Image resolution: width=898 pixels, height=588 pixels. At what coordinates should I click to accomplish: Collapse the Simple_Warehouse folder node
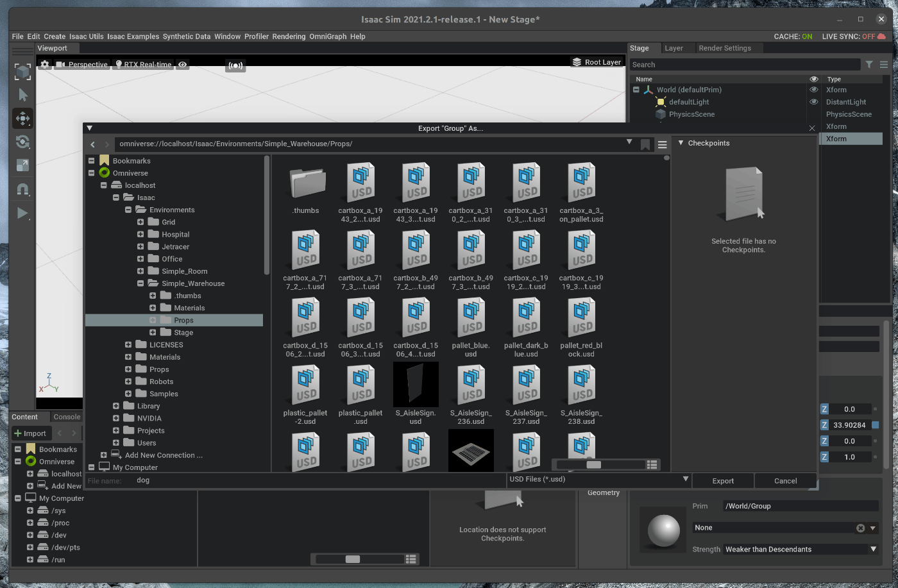coord(140,283)
